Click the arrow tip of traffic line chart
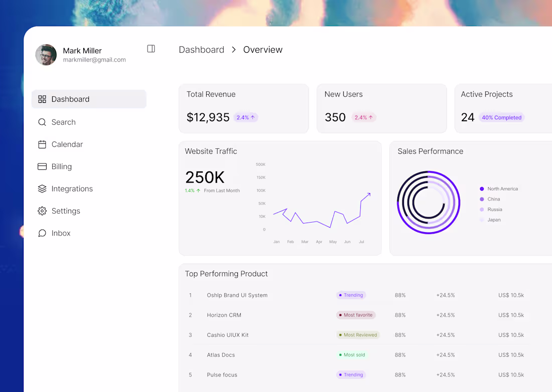Screen dimensions: 552x392 tap(369, 193)
